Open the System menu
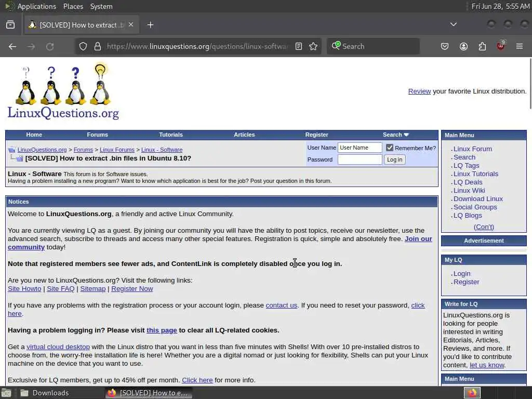This screenshot has height=399, width=532. [101, 6]
